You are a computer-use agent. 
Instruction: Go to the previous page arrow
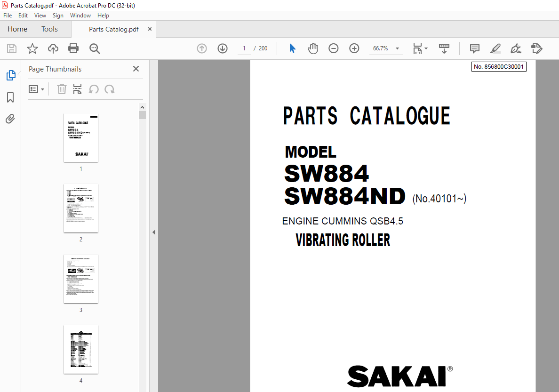coord(202,48)
